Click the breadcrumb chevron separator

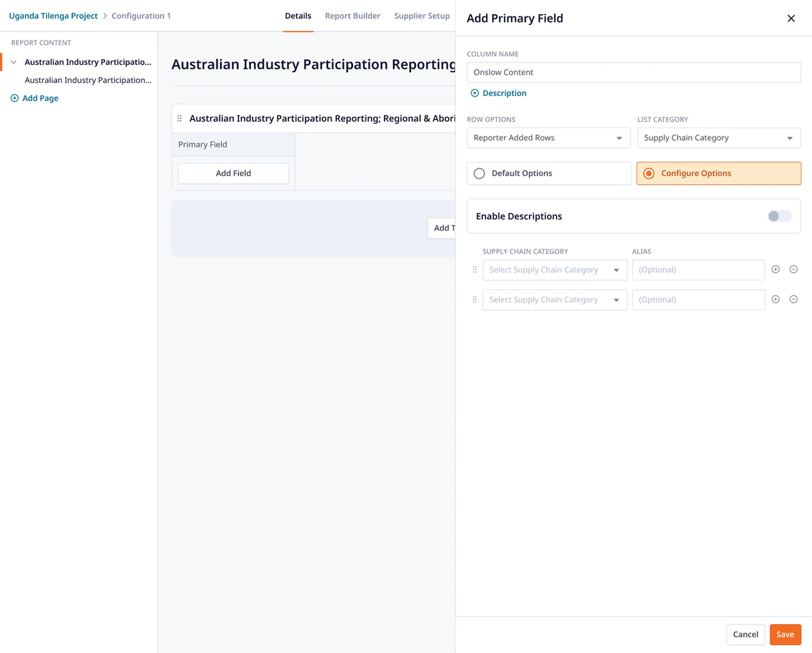pyautogui.click(x=104, y=16)
